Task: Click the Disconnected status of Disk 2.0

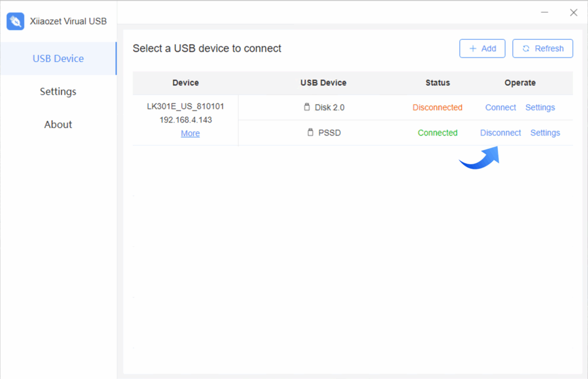Action: (437, 107)
